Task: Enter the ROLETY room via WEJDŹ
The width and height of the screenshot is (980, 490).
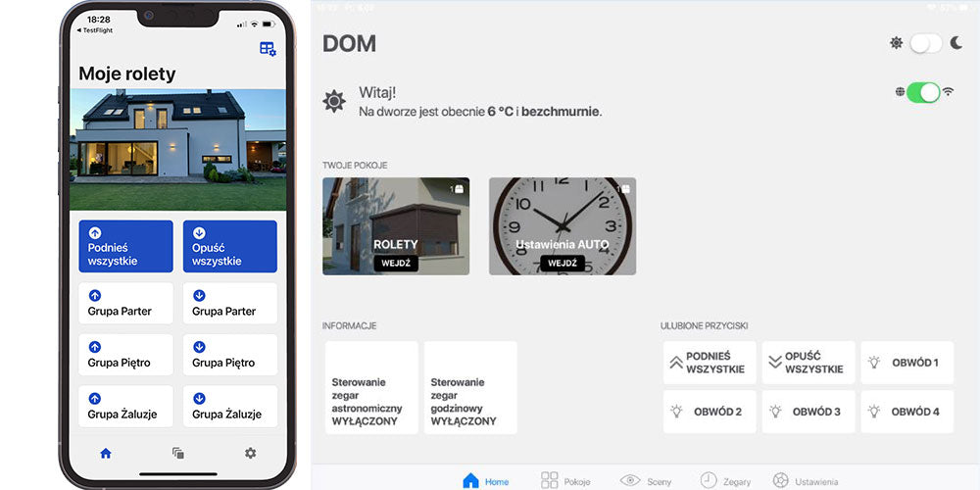Action: point(396,264)
